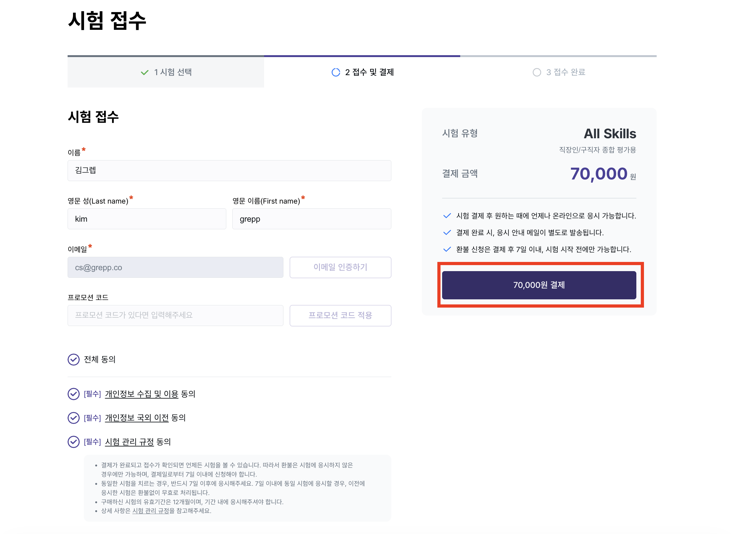Click the gray circle icon for step 3
This screenshot has width=756, height=534.
tap(537, 72)
